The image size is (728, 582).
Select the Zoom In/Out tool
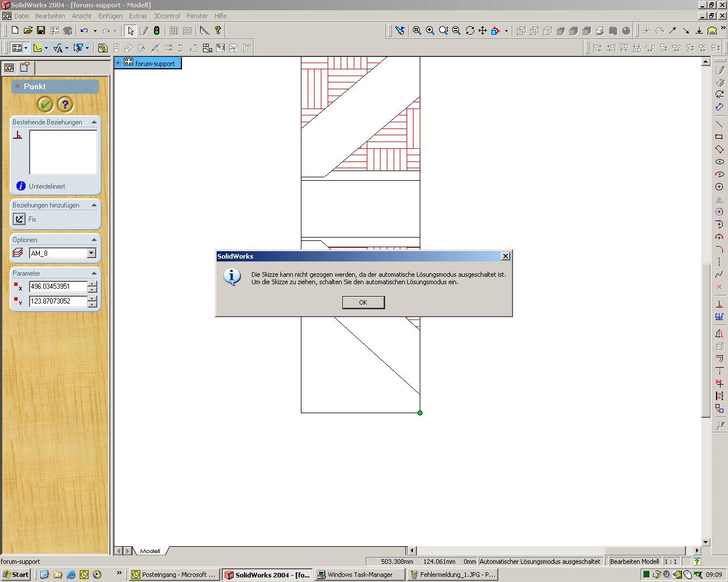coord(443,31)
